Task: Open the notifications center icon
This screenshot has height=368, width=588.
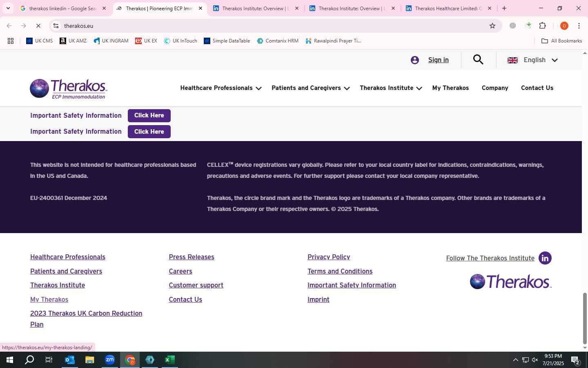Action: point(576,360)
